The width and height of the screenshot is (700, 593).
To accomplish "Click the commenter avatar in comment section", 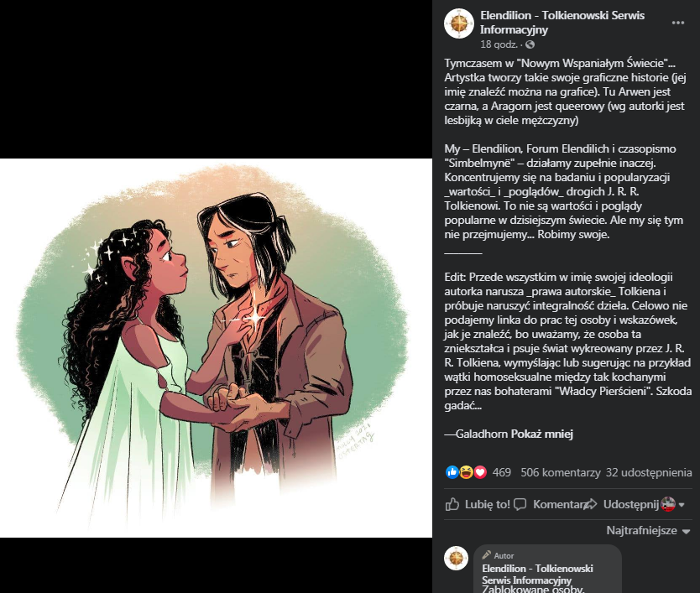I will (457, 559).
